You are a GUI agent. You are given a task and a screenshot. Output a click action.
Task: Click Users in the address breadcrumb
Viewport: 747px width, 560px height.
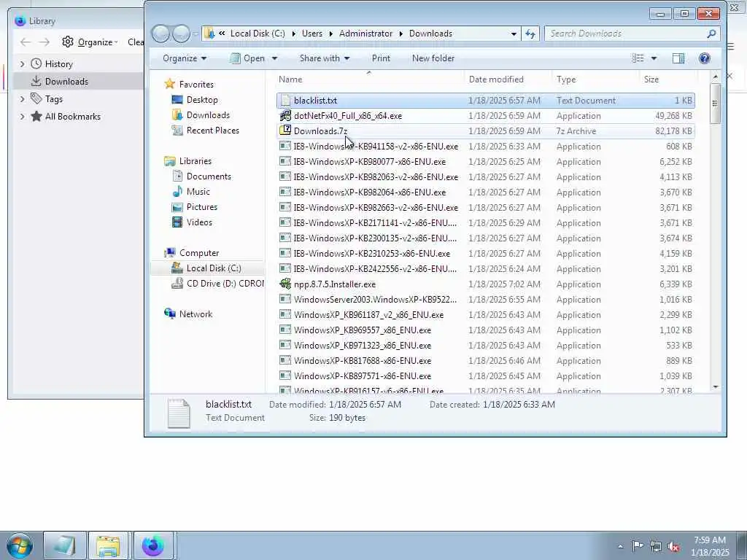click(x=312, y=34)
